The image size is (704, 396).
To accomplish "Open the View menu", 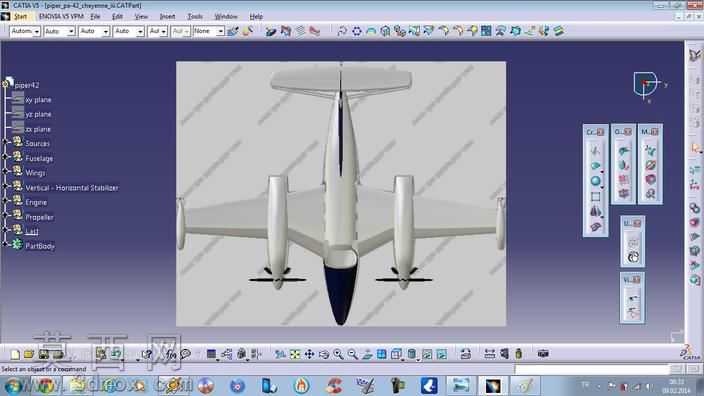I will pyautogui.click(x=141, y=17).
